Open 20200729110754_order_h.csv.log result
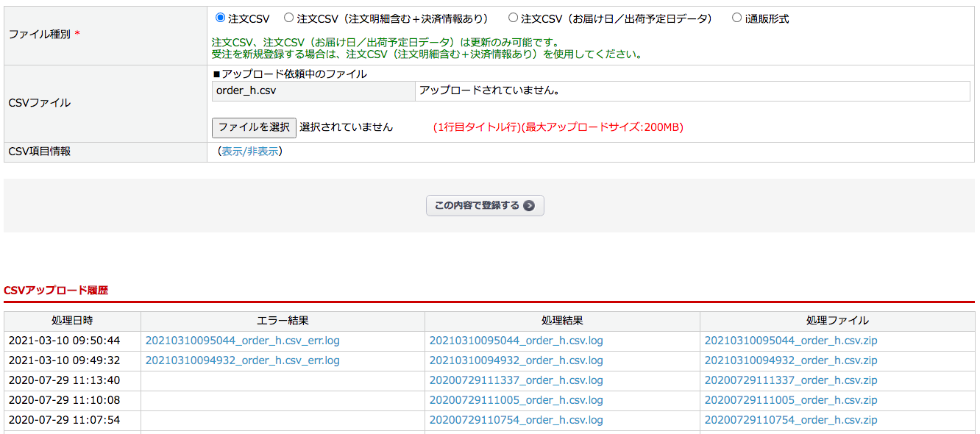 516,420
